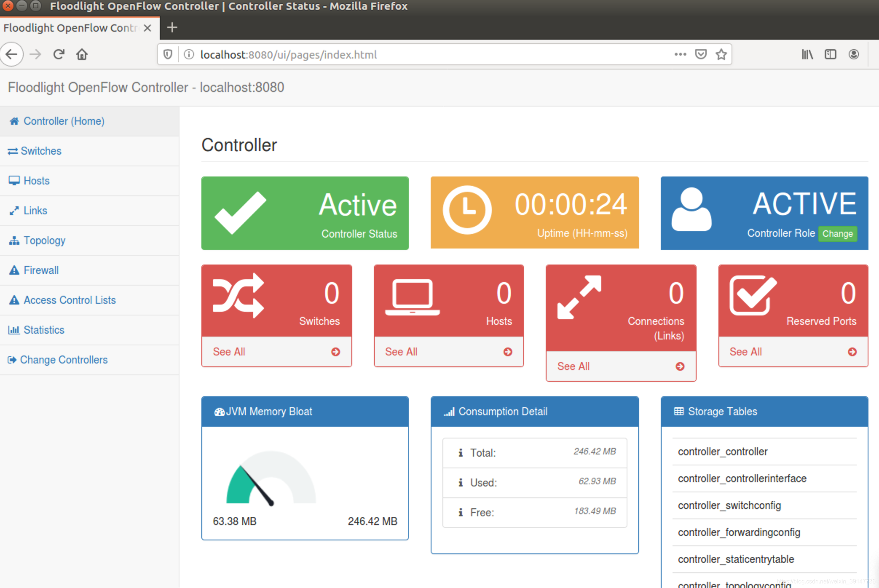Click the Used memory row 62.93 MB
Image resolution: width=879 pixels, height=588 pixels.
coord(535,482)
